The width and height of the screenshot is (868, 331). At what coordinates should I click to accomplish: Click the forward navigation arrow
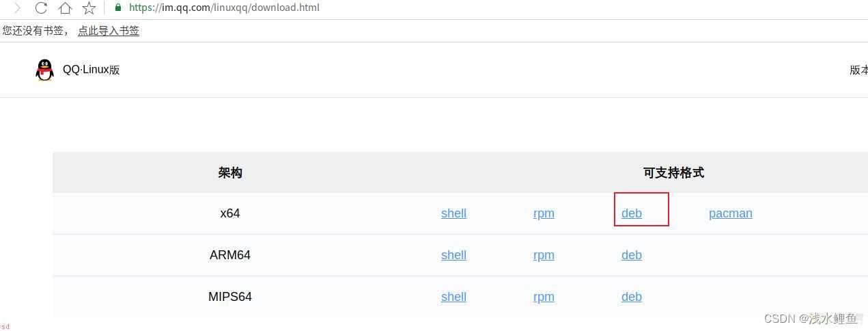pos(17,8)
